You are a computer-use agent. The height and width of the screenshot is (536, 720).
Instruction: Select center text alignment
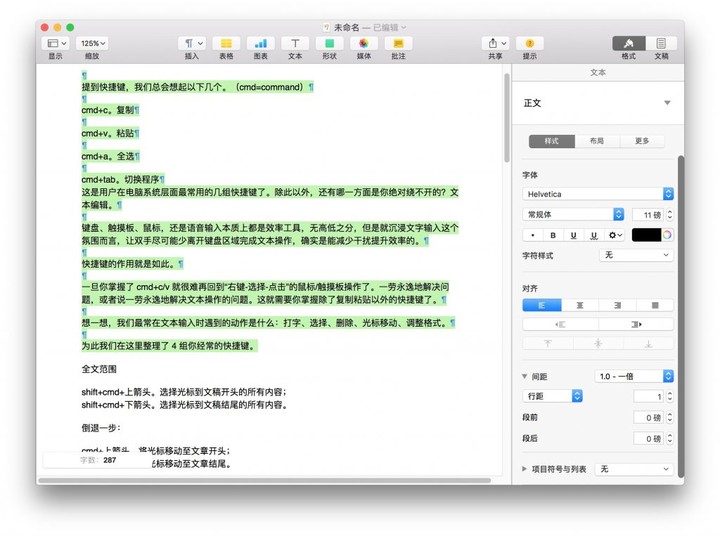point(580,305)
